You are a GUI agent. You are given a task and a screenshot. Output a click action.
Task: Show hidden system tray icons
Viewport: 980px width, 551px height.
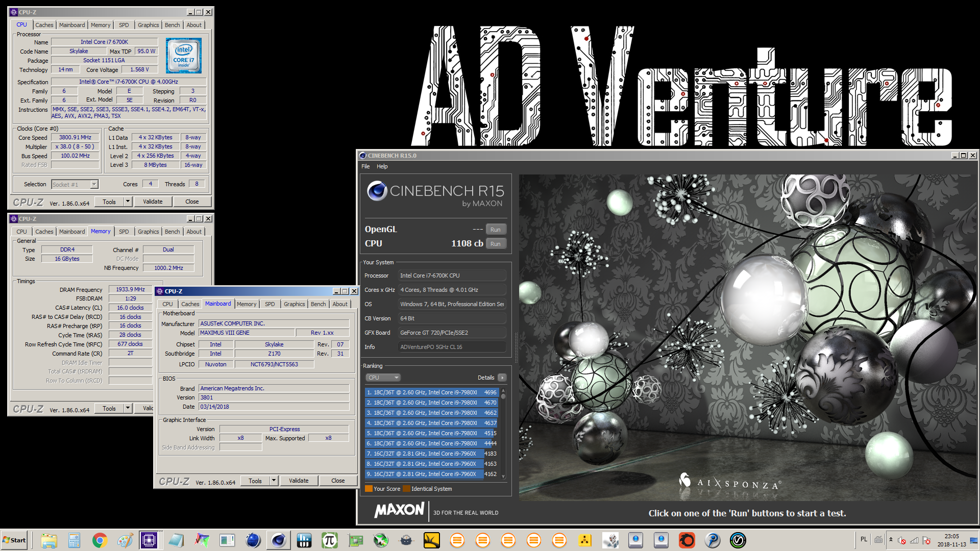pyautogui.click(x=891, y=540)
